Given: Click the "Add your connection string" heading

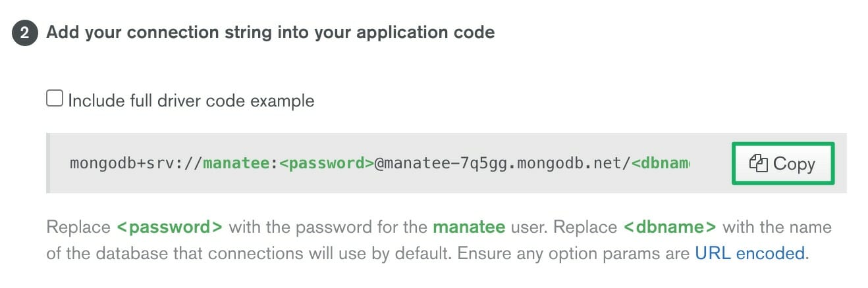Looking at the screenshot, I should [270, 32].
